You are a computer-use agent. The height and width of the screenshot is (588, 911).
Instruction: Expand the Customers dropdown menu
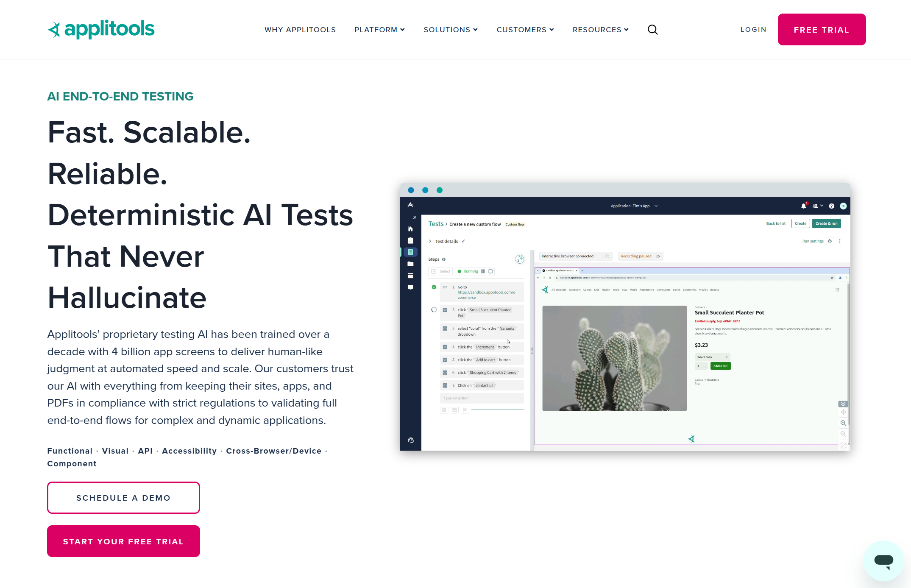525,30
